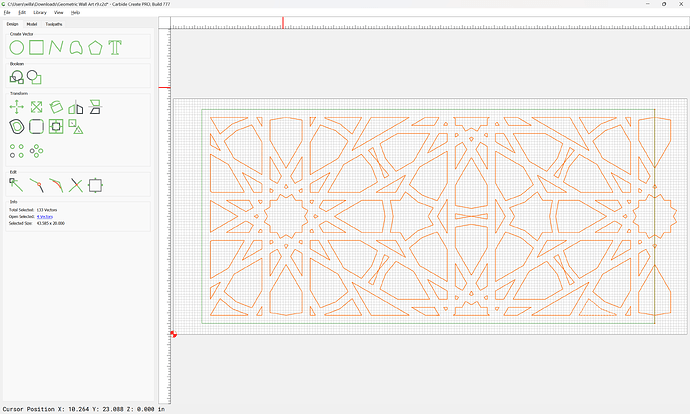
Task: Select the Rectangle vector tool
Action: (36, 47)
